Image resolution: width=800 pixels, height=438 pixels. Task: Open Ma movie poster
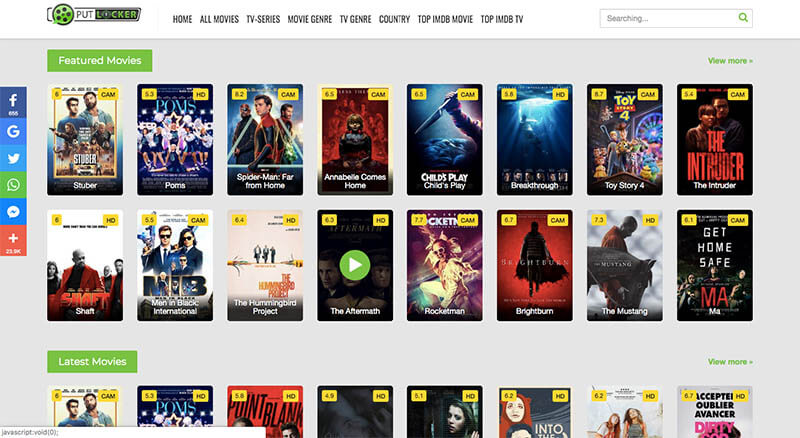click(715, 265)
